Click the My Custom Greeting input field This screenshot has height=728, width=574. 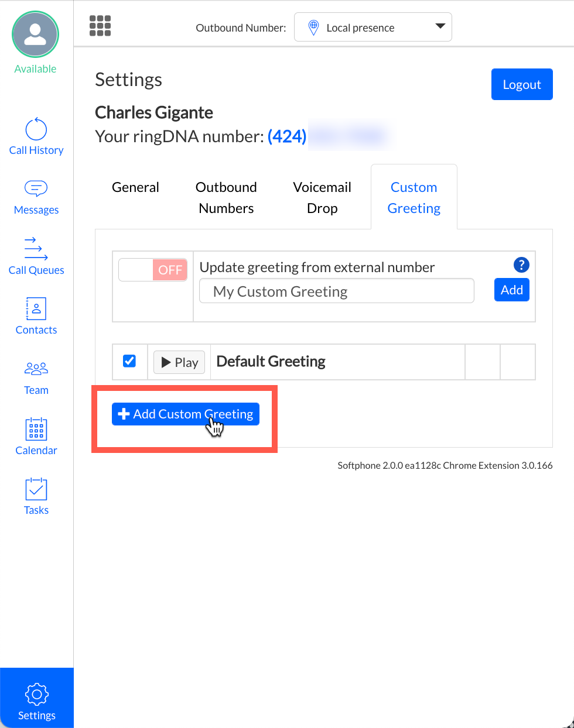tap(336, 291)
